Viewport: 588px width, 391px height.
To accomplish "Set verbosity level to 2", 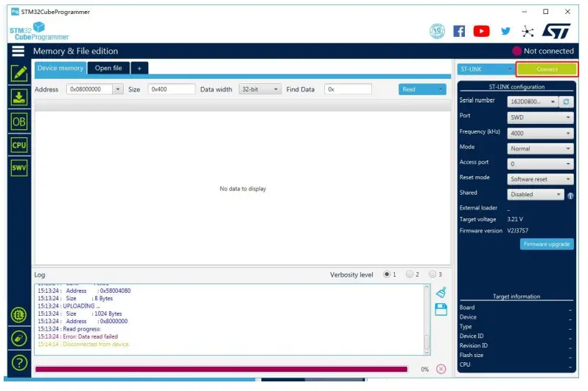I will click(410, 274).
